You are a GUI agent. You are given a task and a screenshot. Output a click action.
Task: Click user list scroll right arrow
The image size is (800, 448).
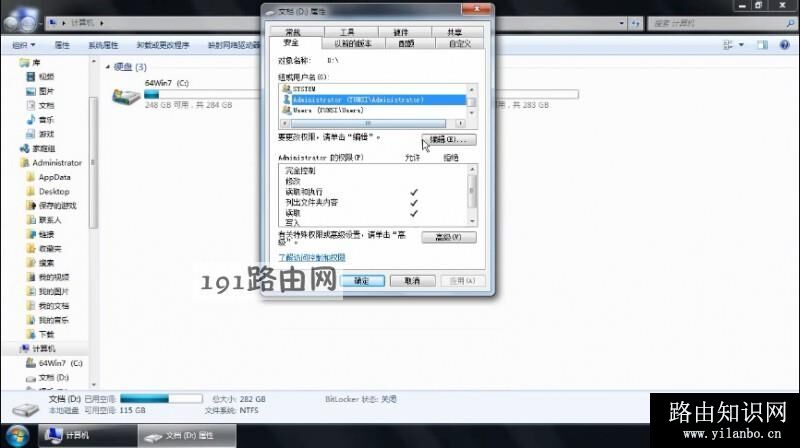460,123
